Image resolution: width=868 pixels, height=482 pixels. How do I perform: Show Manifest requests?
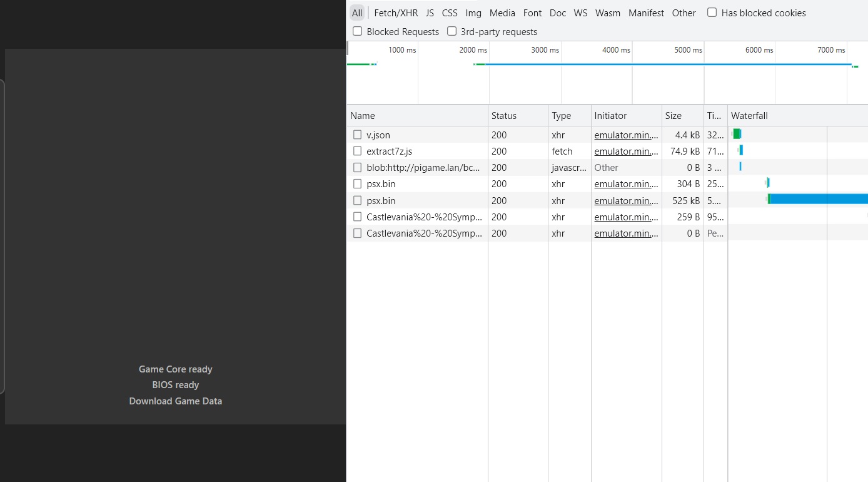click(646, 13)
